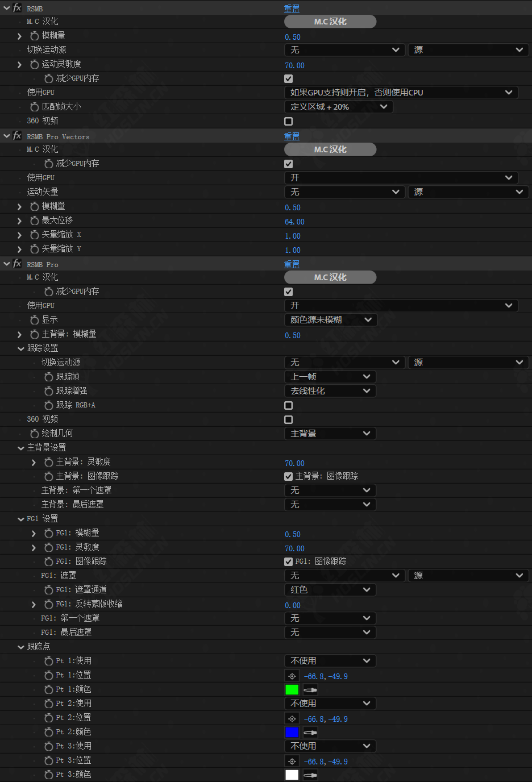
Task: Click M.C汉化 button under RSMB
Action: 330,22
